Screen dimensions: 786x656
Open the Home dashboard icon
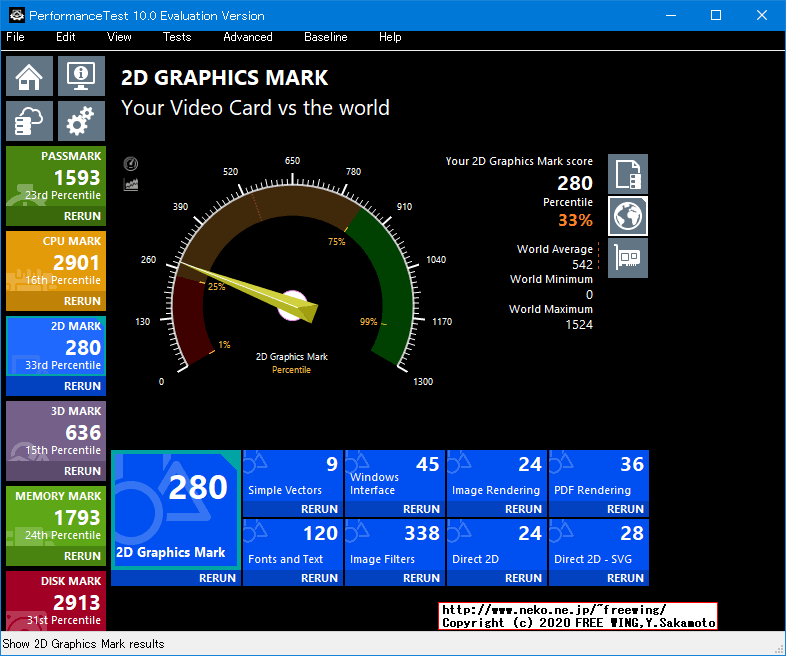29,76
